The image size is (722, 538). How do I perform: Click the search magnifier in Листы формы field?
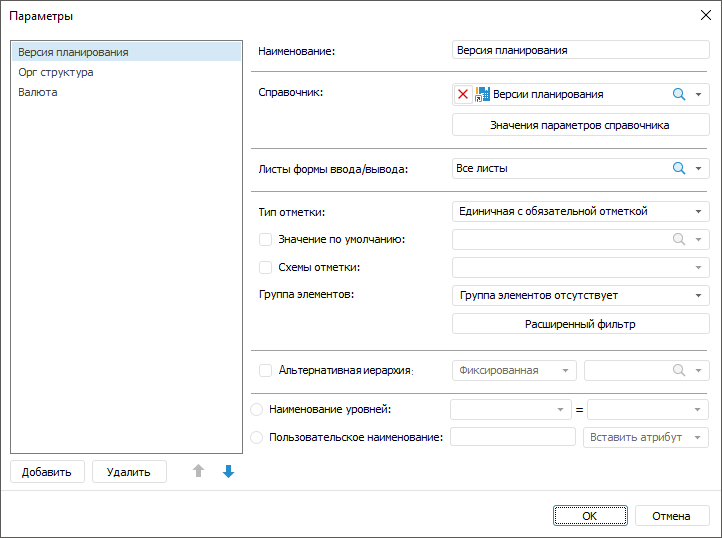(679, 169)
